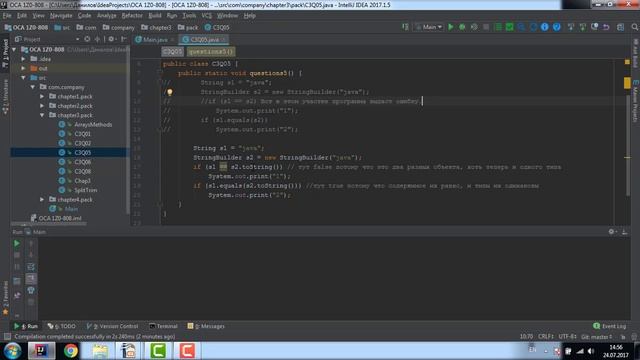
Task: Click the Make Project icon left of Main
Action: [x=405, y=27]
